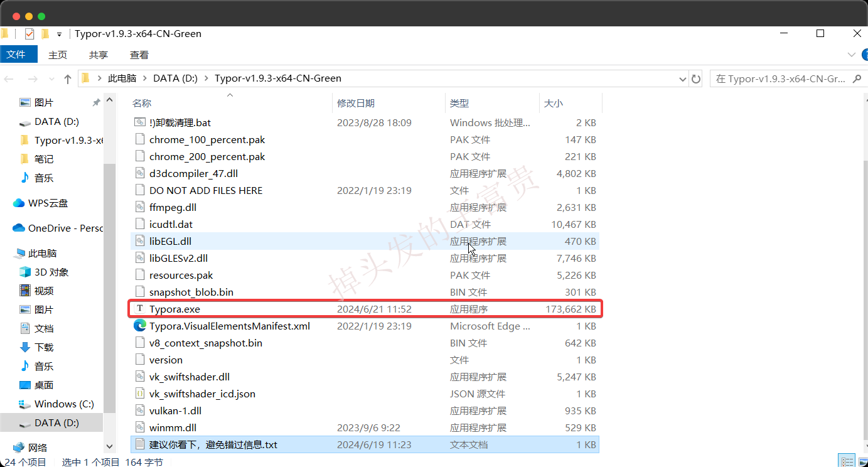868x467 pixels.
Task: Open the 共享 ribbon tab
Action: point(99,55)
